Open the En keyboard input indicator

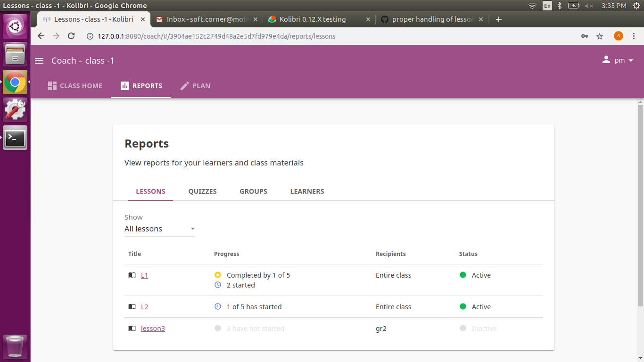[547, 6]
